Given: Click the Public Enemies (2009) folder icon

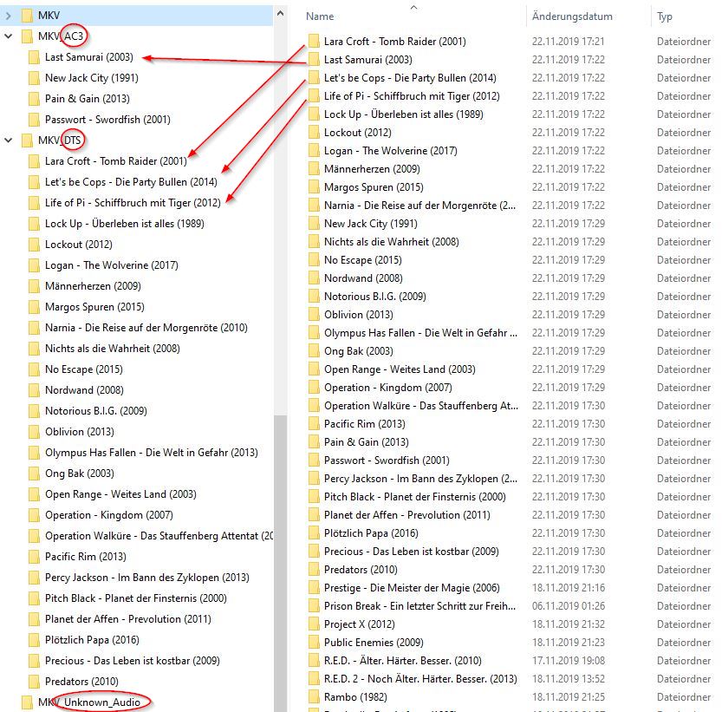Looking at the screenshot, I should tap(314, 643).
